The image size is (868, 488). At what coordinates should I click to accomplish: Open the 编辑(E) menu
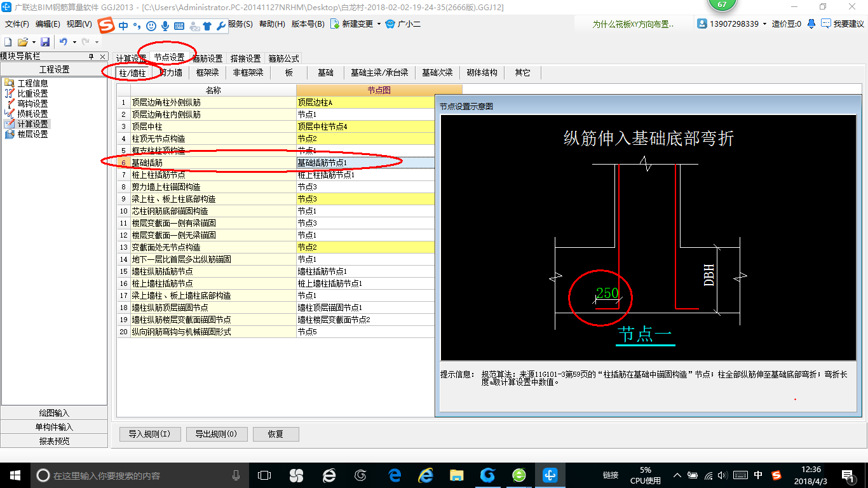48,24
